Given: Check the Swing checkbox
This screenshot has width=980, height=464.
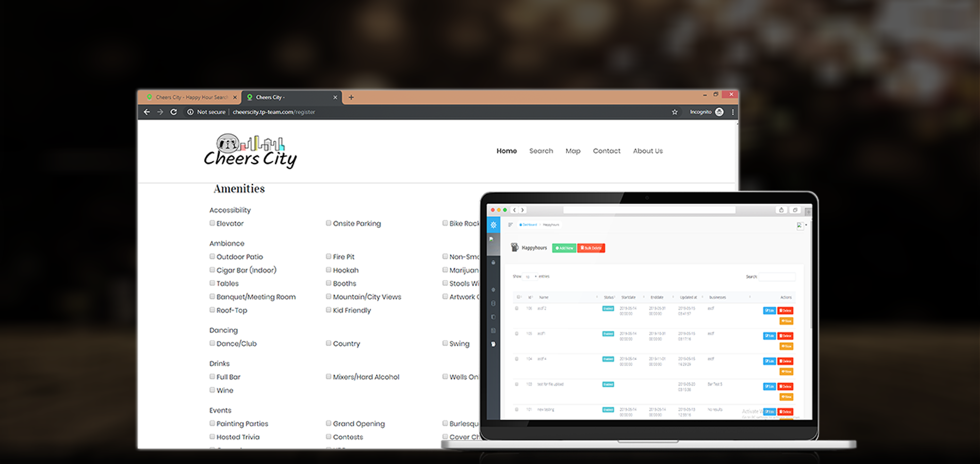Looking at the screenshot, I should click(445, 343).
